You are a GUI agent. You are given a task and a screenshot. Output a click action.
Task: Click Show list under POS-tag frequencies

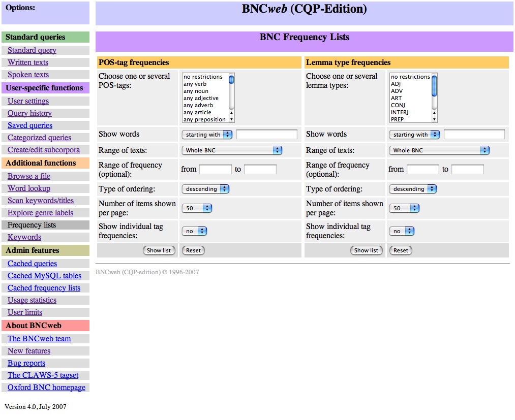point(159,250)
